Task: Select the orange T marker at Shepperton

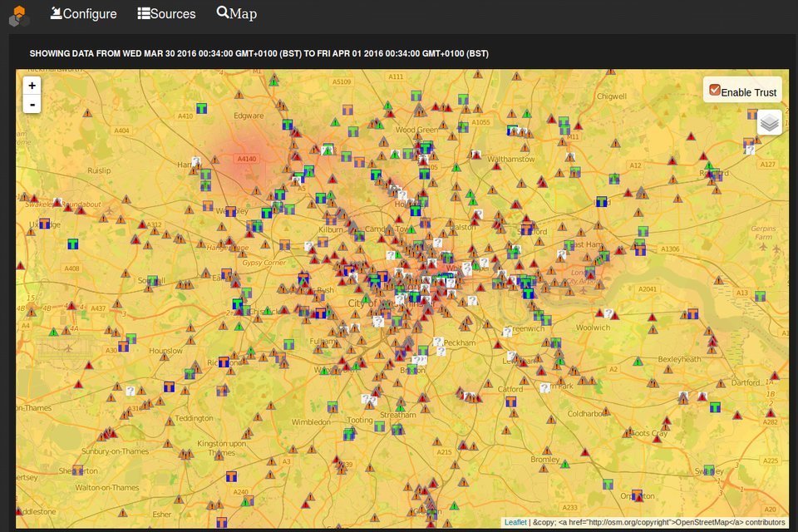Action: click(x=77, y=470)
